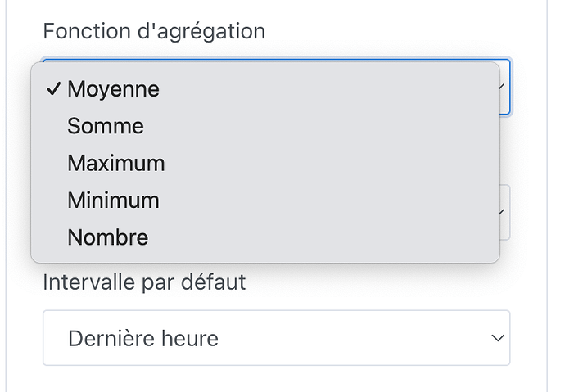Click the "Fonction d'agrégation" label

pos(154,31)
